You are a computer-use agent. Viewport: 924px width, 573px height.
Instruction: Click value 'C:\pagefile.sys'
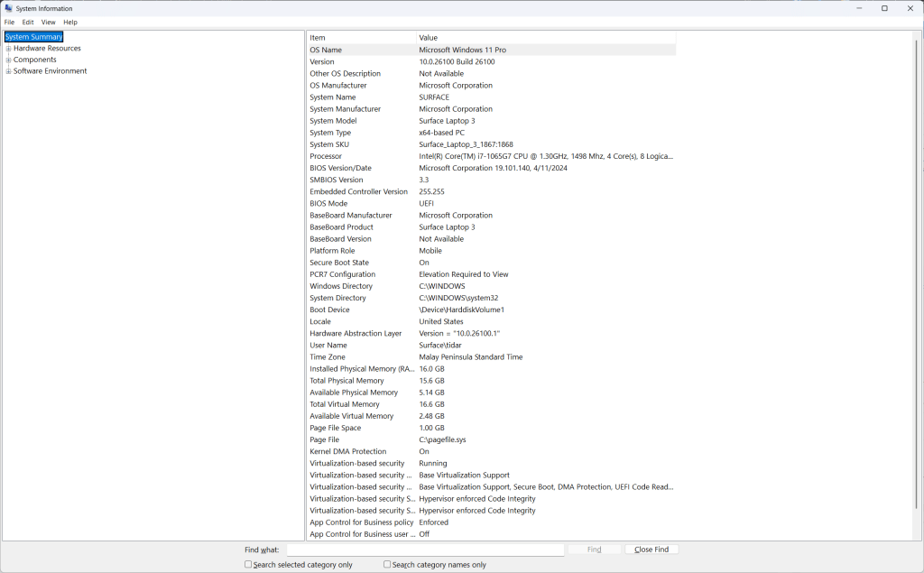pyautogui.click(x=442, y=439)
